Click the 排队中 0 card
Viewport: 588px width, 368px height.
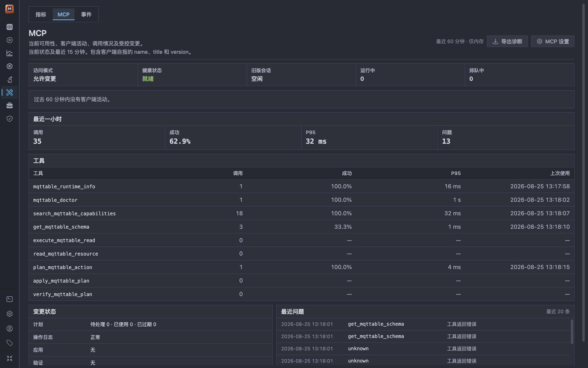point(520,75)
